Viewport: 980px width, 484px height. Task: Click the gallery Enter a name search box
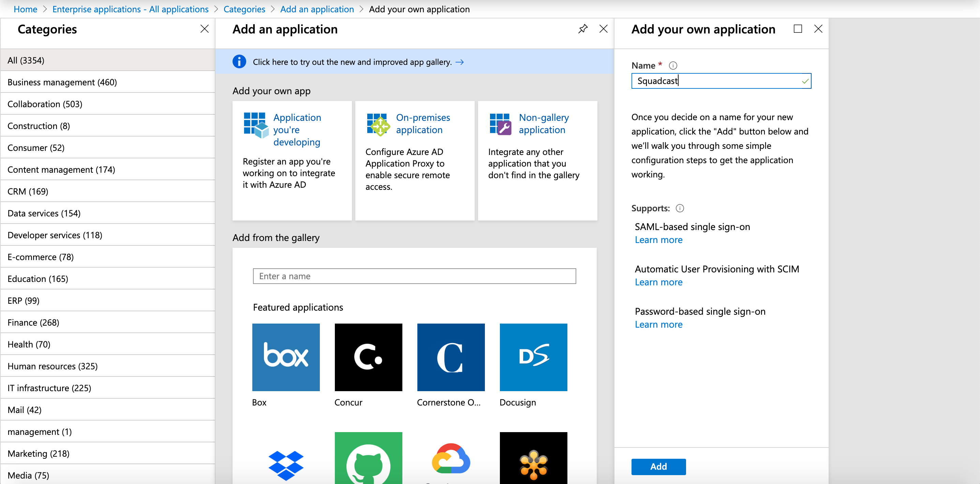coord(414,276)
